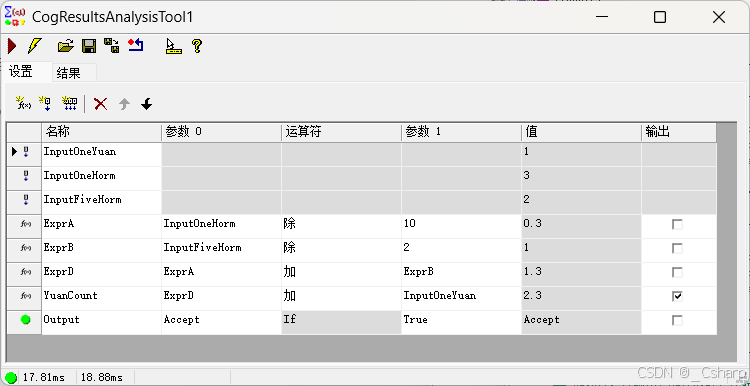750x386 pixels.
Task: Click the lightning bolt electric mode icon
Action: click(x=34, y=46)
